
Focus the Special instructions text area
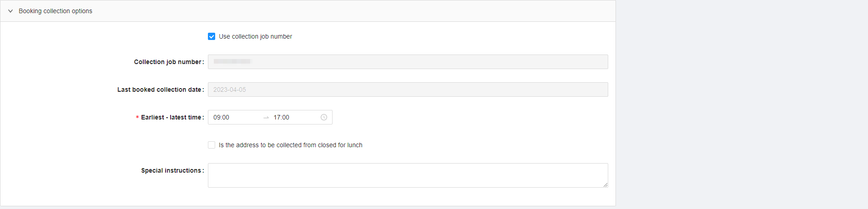(408, 175)
